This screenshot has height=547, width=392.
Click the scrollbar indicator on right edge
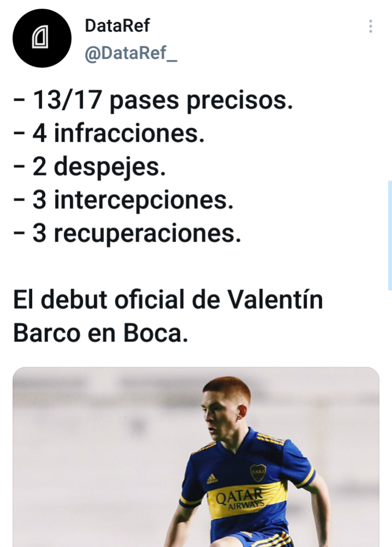point(390,236)
